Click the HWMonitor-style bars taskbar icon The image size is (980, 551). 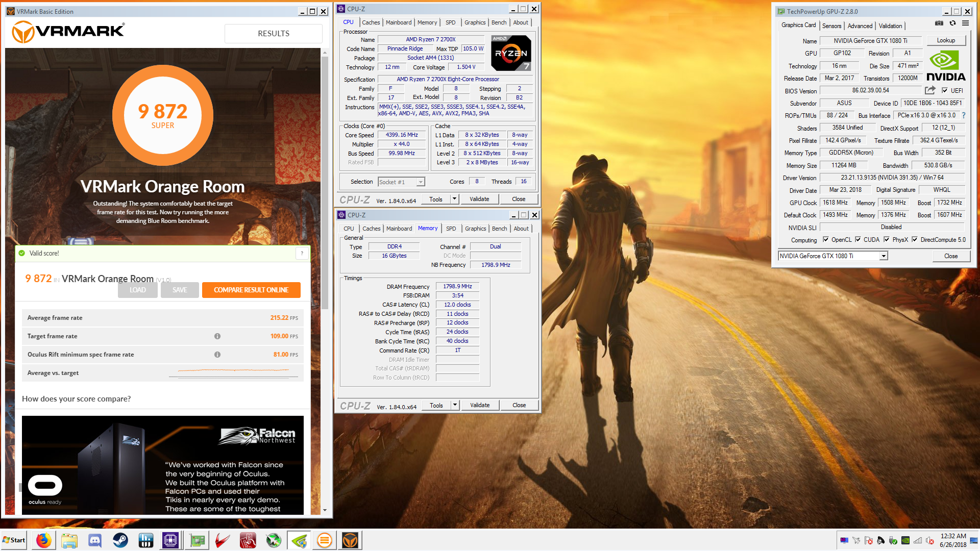point(146,540)
